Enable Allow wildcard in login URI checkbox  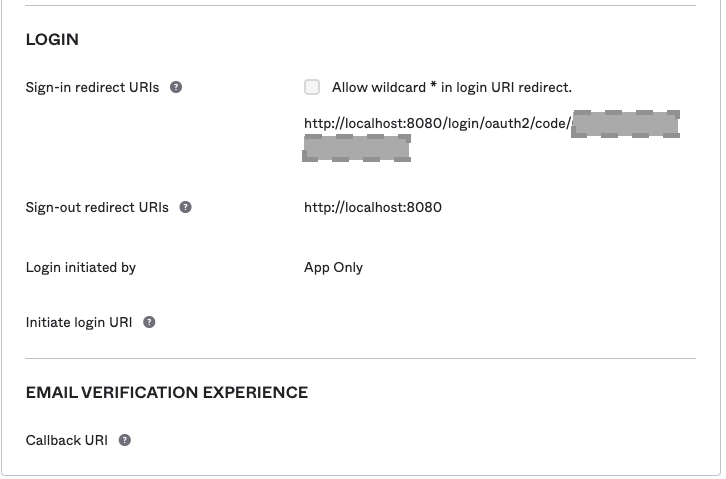point(312,87)
